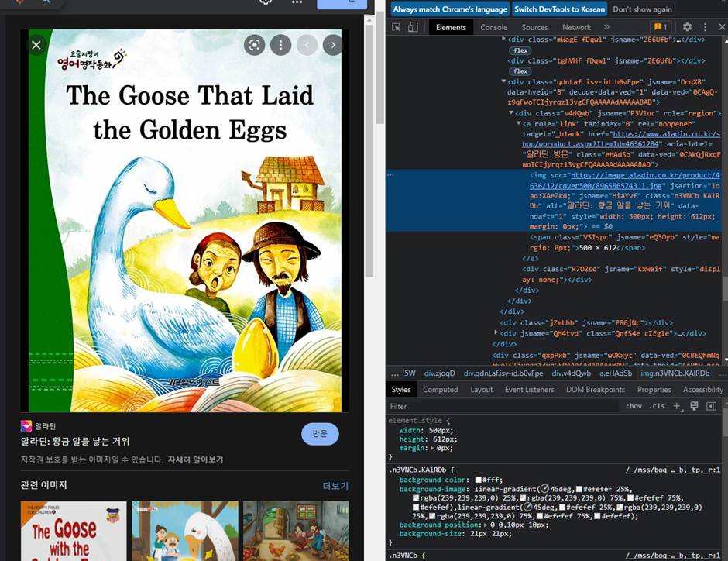Toggle the flex badge under div tghVHf
This screenshot has width=728, height=561.
coord(520,71)
